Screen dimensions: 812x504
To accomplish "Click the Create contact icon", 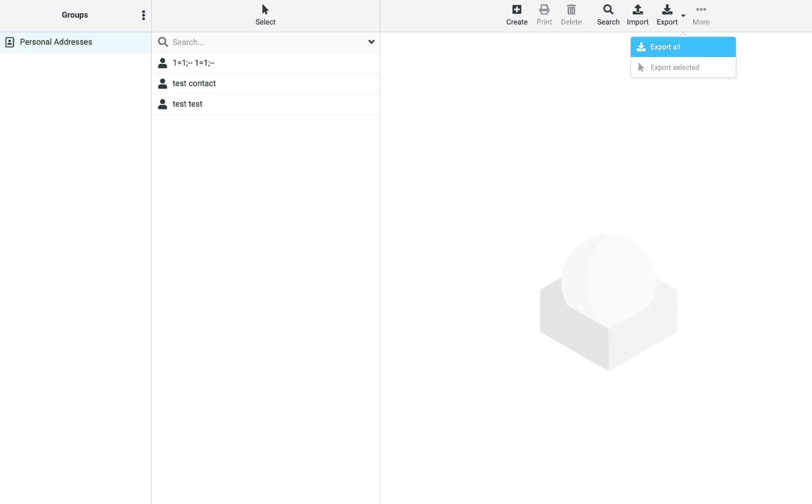I will point(516,9).
